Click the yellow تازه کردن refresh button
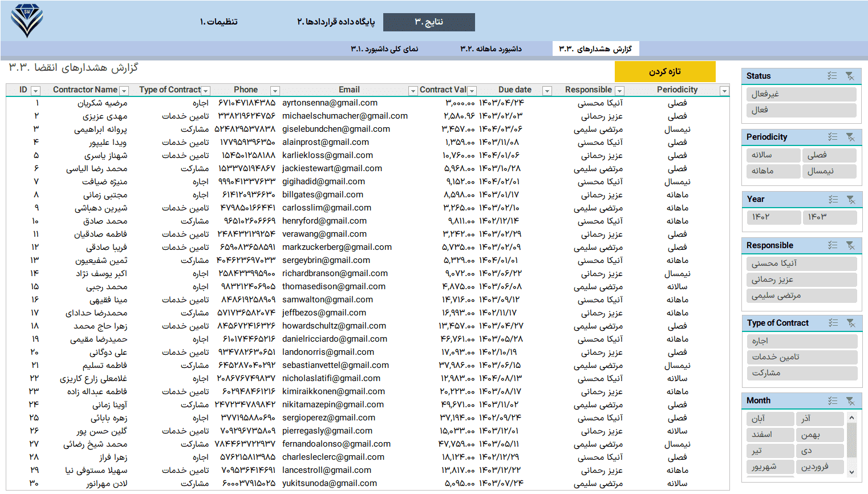 (x=665, y=71)
